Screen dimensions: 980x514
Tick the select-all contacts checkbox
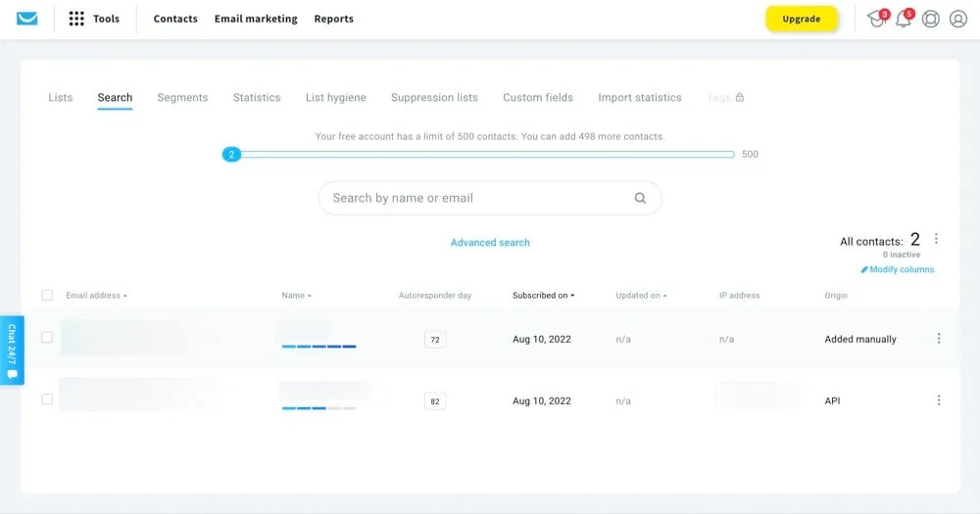coord(47,295)
